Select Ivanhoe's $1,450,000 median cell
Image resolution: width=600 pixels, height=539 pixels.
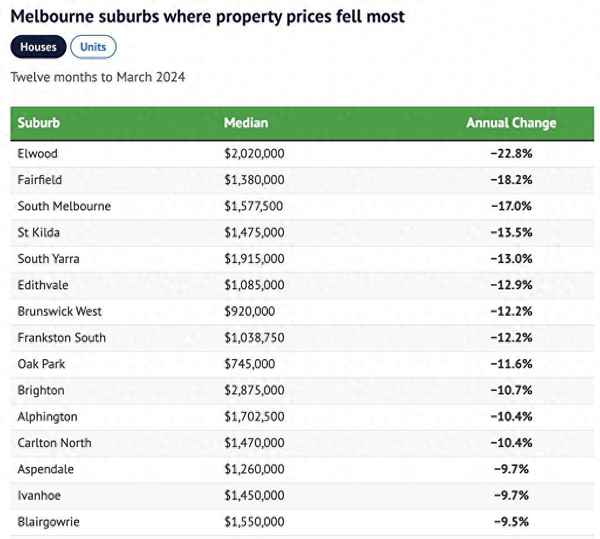tap(254, 495)
